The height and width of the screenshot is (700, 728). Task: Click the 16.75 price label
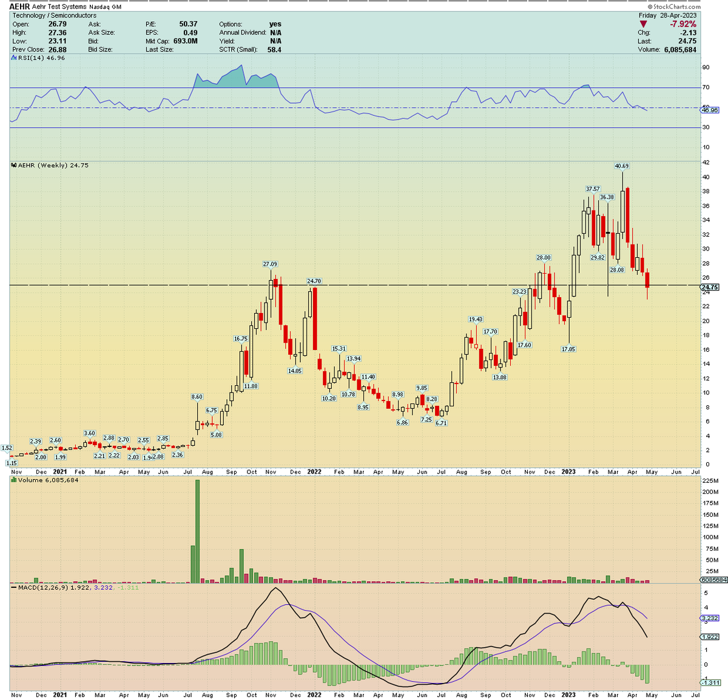(241, 339)
